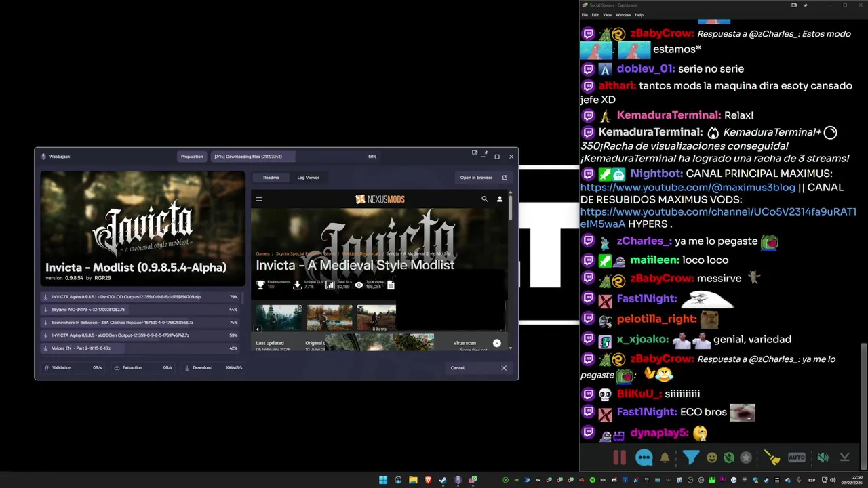Click the broom clear-chat icon
The image size is (868, 488).
pyautogui.click(x=772, y=457)
